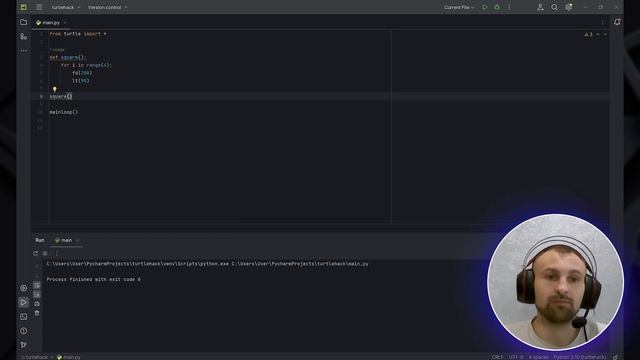Place cursor on square() call line
Screen dimensions: 640x360
[x=61, y=97]
